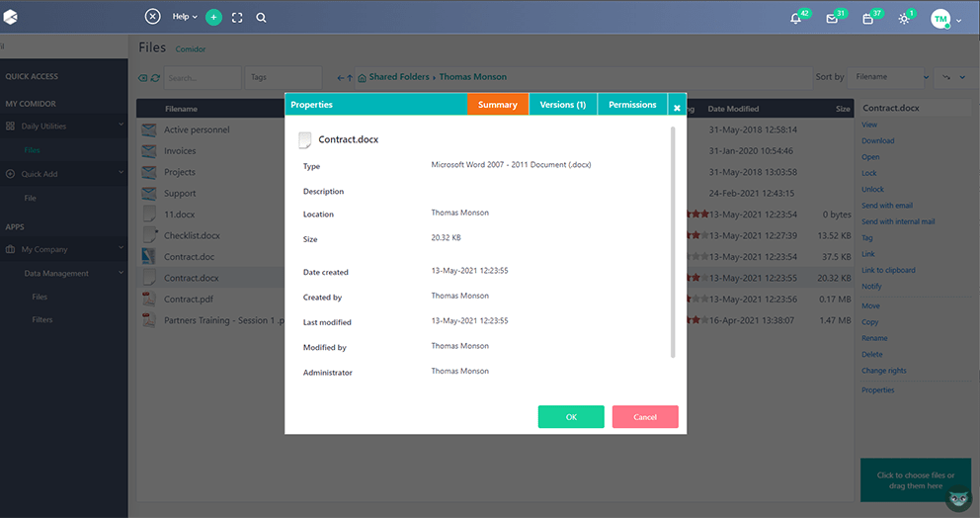Viewport: 980px width, 518px height.
Task: Expand Daily Utilities in sidebar
Action: 64,126
